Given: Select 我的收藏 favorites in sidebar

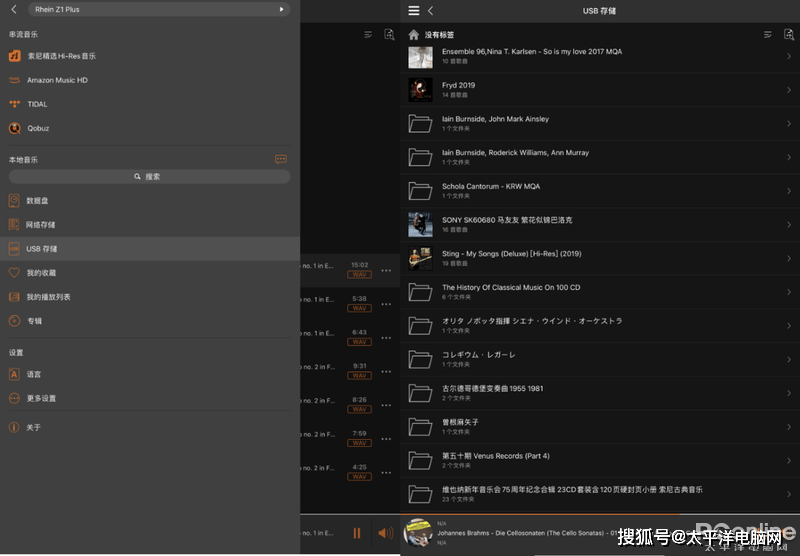Looking at the screenshot, I should (41, 272).
